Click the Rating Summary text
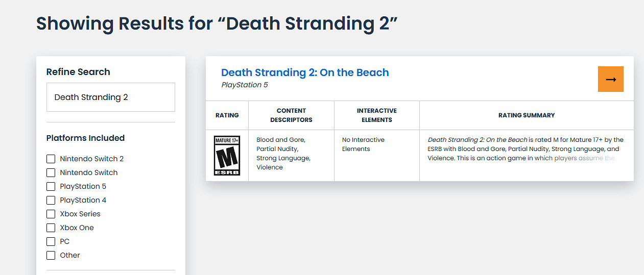Viewport: 644px width, 275px height. pos(526,149)
